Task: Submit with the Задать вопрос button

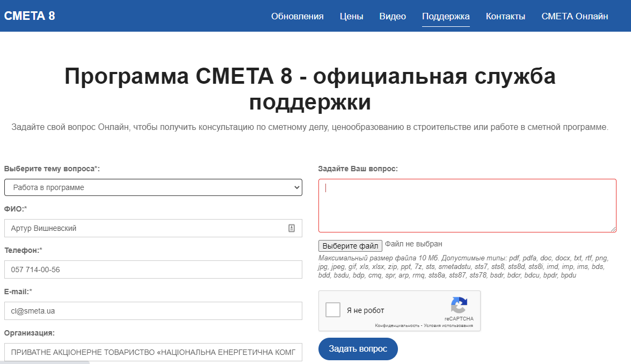Action: tap(358, 349)
